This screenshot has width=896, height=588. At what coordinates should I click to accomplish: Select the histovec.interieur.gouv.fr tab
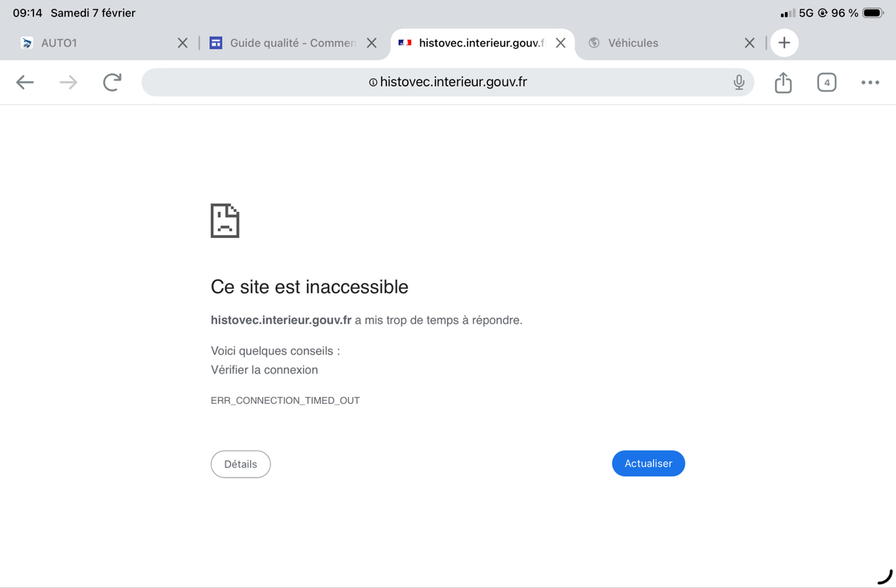pyautogui.click(x=482, y=43)
